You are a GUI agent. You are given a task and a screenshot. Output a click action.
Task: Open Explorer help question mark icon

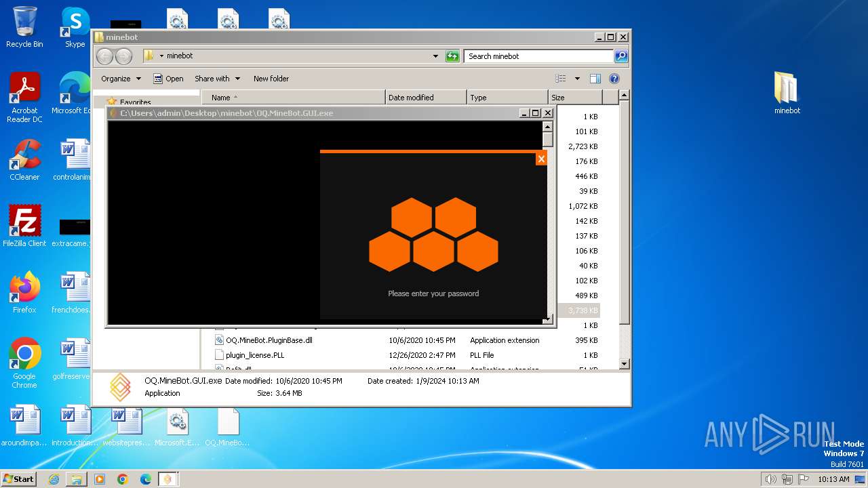[x=614, y=79]
